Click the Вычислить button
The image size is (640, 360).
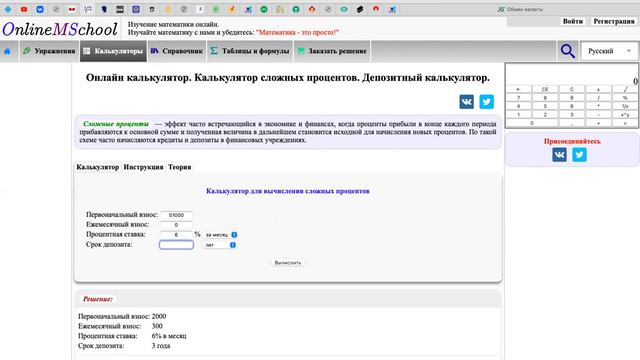pyautogui.click(x=288, y=262)
